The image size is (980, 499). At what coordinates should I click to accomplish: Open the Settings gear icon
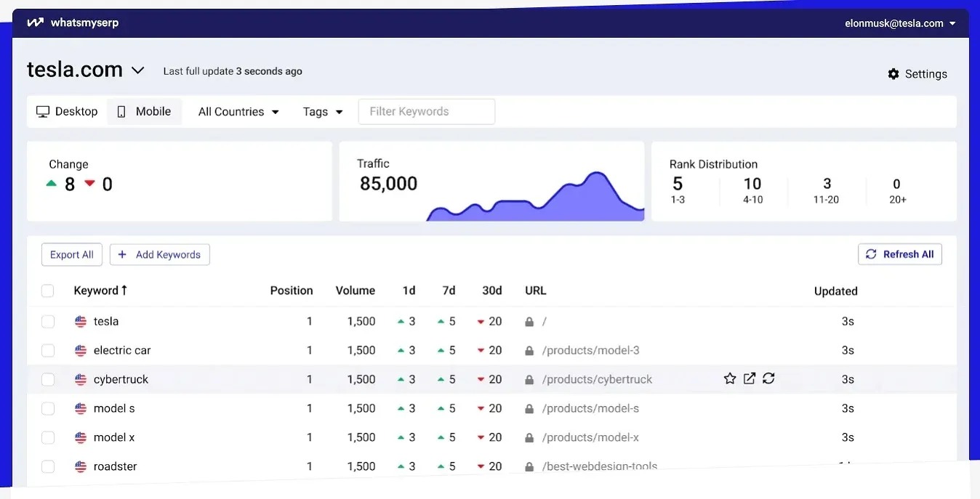893,74
